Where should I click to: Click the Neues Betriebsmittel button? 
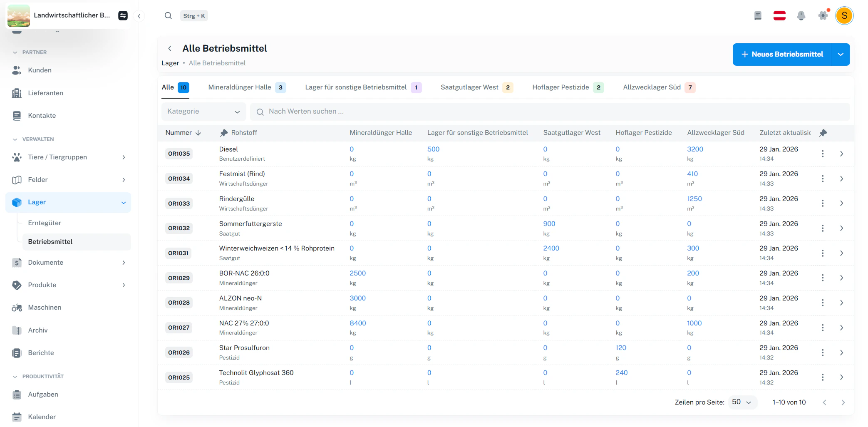pyautogui.click(x=781, y=55)
